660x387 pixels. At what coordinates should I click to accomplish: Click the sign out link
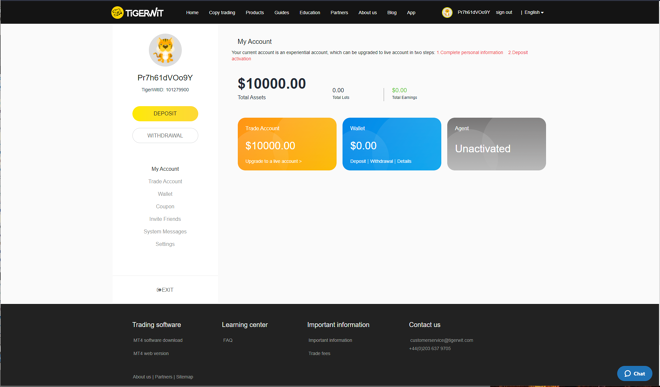(x=504, y=13)
